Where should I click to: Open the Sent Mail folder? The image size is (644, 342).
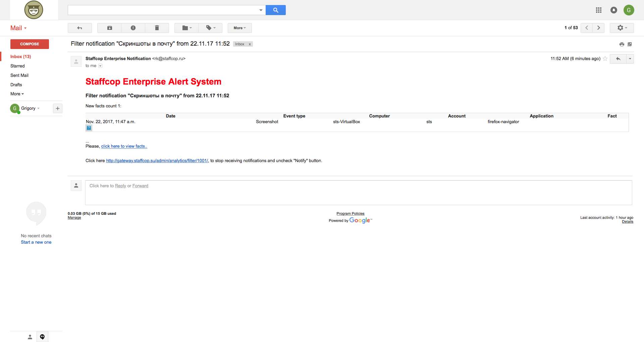pyautogui.click(x=19, y=76)
